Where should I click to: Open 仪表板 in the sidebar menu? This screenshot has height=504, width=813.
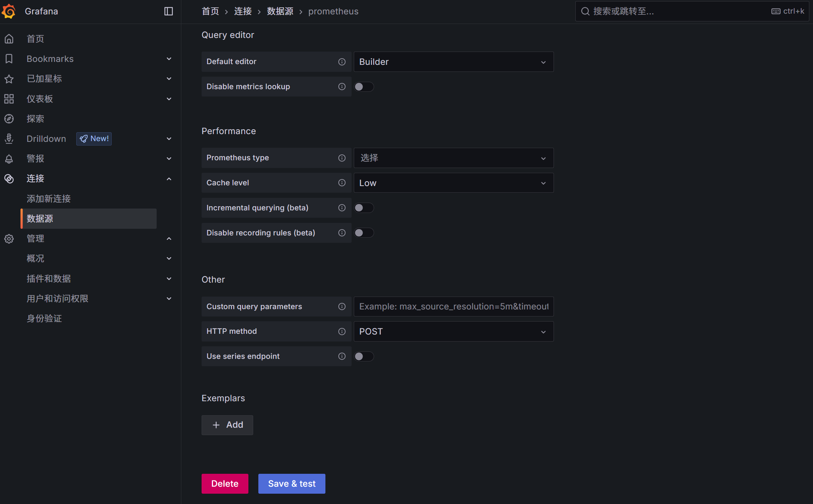[40, 99]
